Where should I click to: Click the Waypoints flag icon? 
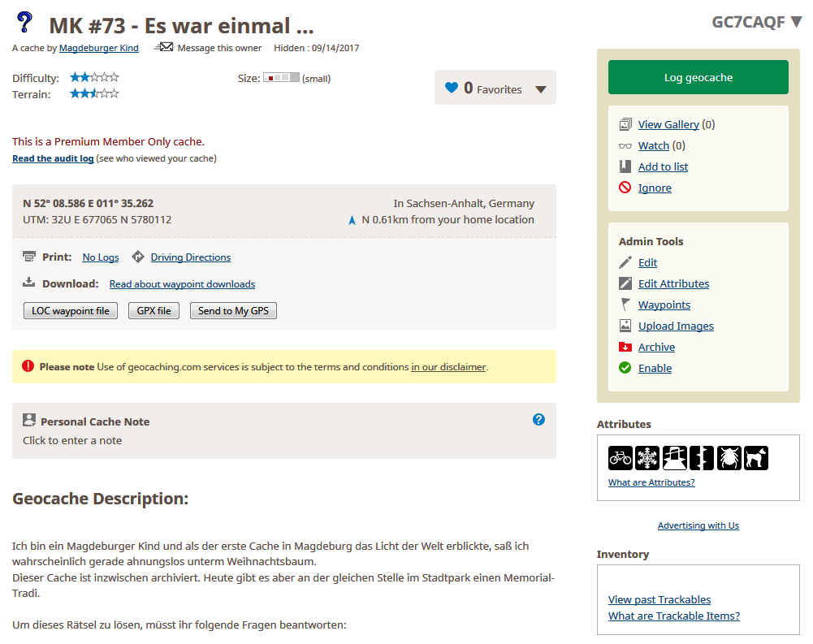pos(625,305)
